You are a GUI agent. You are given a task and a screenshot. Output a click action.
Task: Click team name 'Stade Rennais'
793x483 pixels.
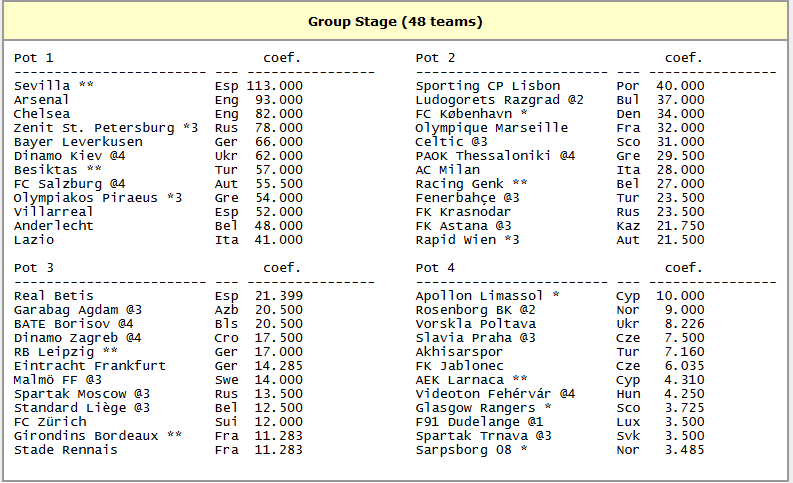[x=66, y=450]
